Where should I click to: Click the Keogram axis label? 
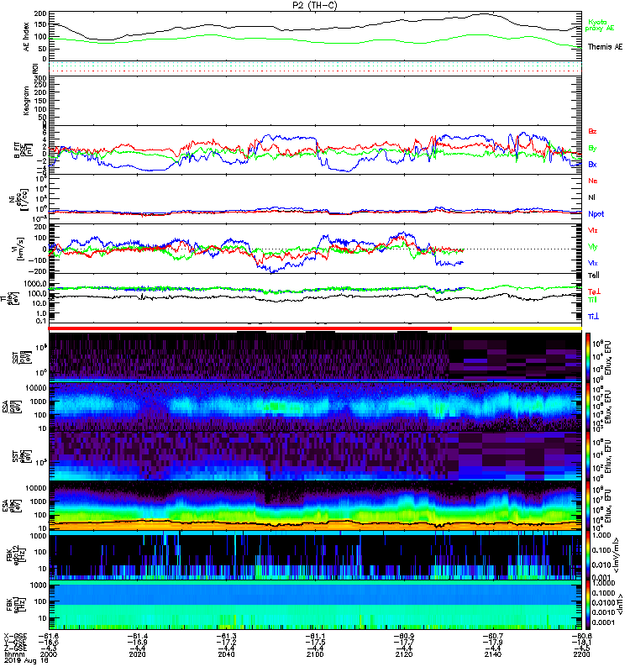[26, 100]
